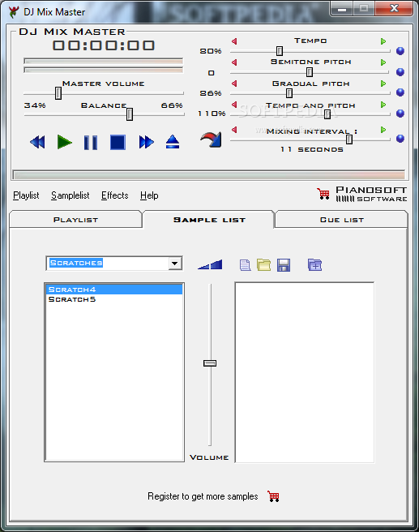The image size is (419, 532).
Task: Increase Tempo with the green right arrow
Action: [383, 41]
